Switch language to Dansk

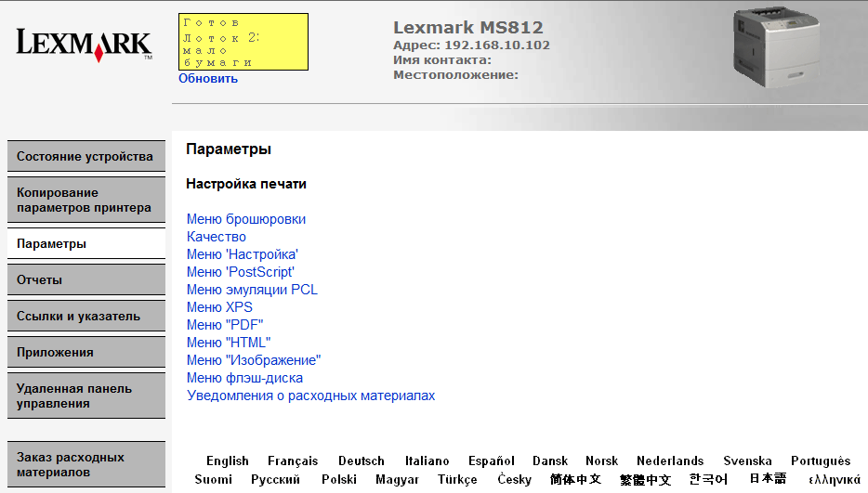click(x=549, y=461)
